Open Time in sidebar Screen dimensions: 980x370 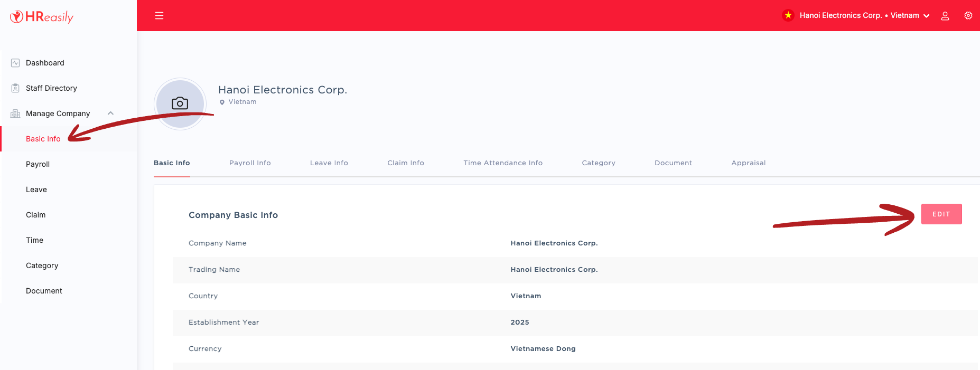[34, 240]
